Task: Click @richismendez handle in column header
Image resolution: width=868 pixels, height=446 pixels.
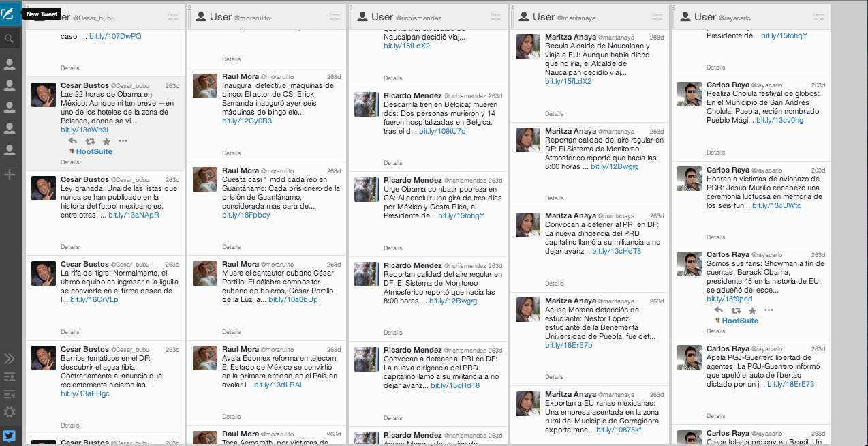Action: click(x=418, y=18)
